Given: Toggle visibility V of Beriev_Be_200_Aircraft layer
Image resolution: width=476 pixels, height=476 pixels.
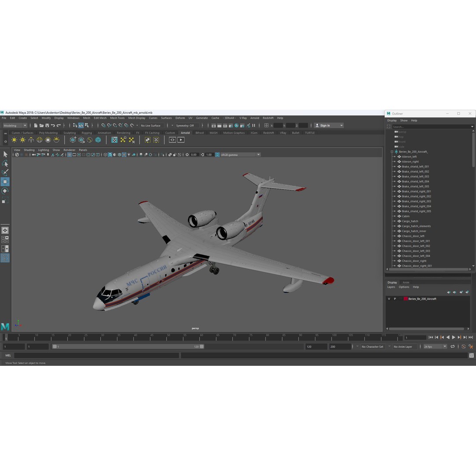Looking at the screenshot, I should pyautogui.click(x=389, y=299).
